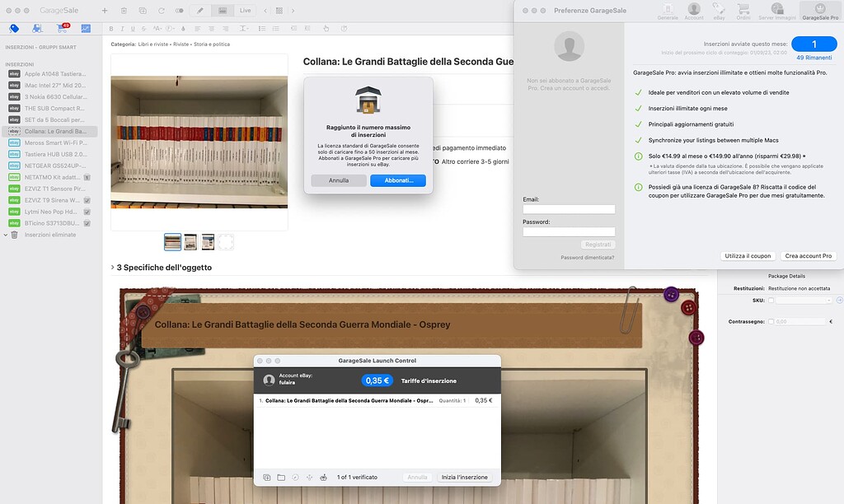Open the eBay tab in Preferenze

(x=719, y=12)
